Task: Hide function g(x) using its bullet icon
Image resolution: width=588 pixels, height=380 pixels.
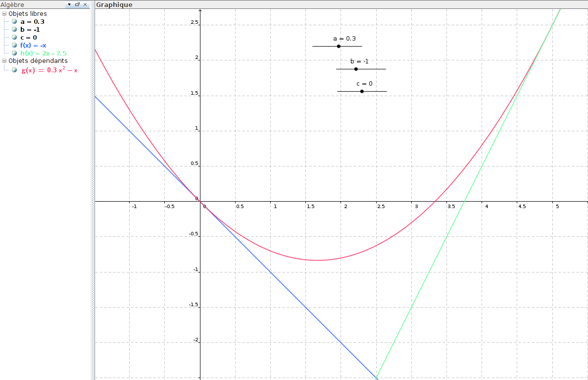Action: coord(15,70)
